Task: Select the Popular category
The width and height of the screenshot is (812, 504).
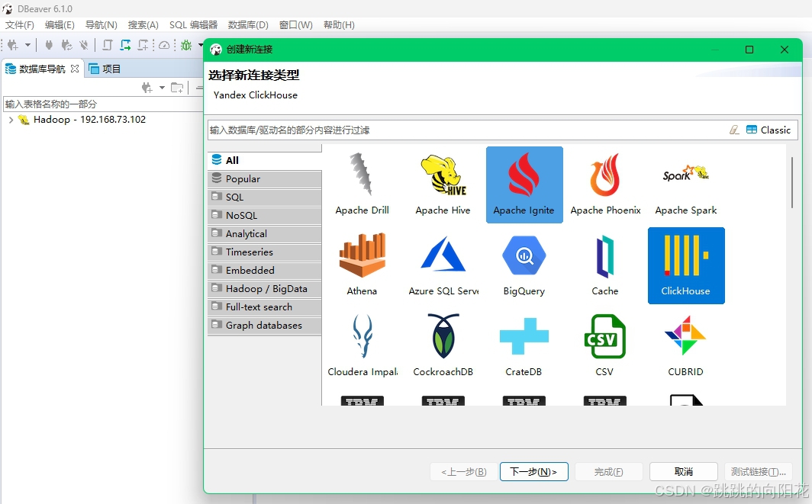Action: point(265,179)
